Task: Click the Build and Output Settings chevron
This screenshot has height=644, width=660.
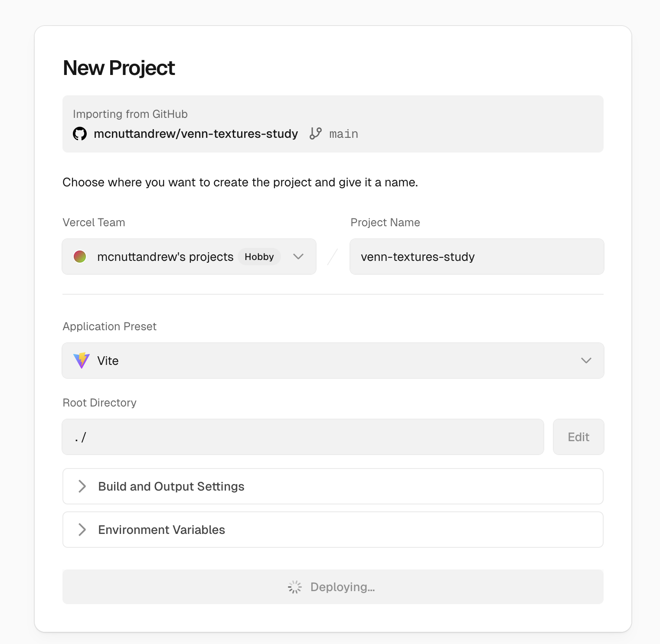Action: 82,486
